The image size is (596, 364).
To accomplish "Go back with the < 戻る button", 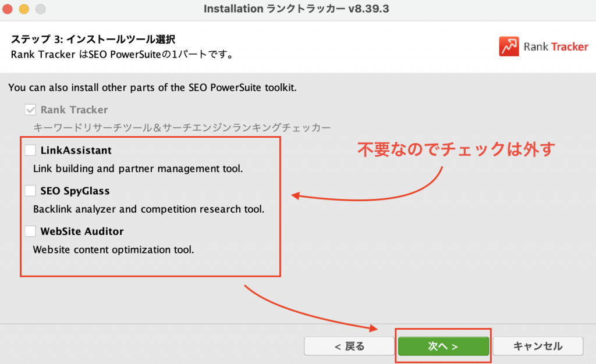I will pyautogui.click(x=349, y=346).
